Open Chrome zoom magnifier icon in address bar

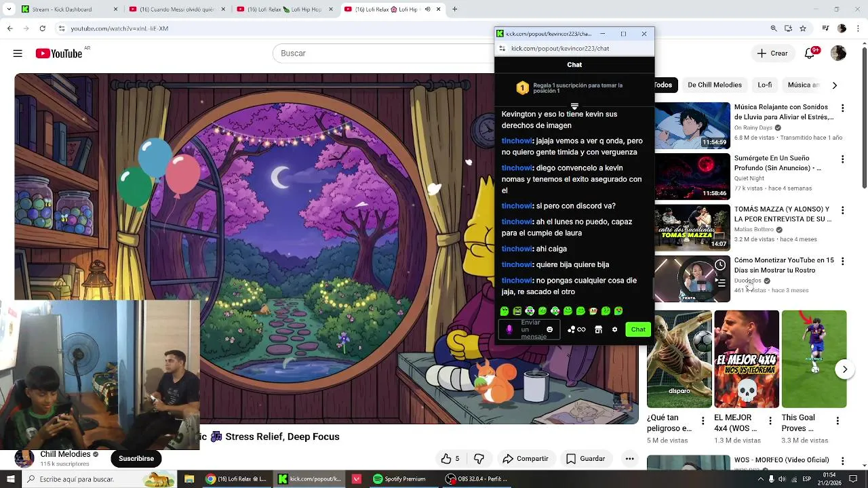pyautogui.click(x=774, y=28)
